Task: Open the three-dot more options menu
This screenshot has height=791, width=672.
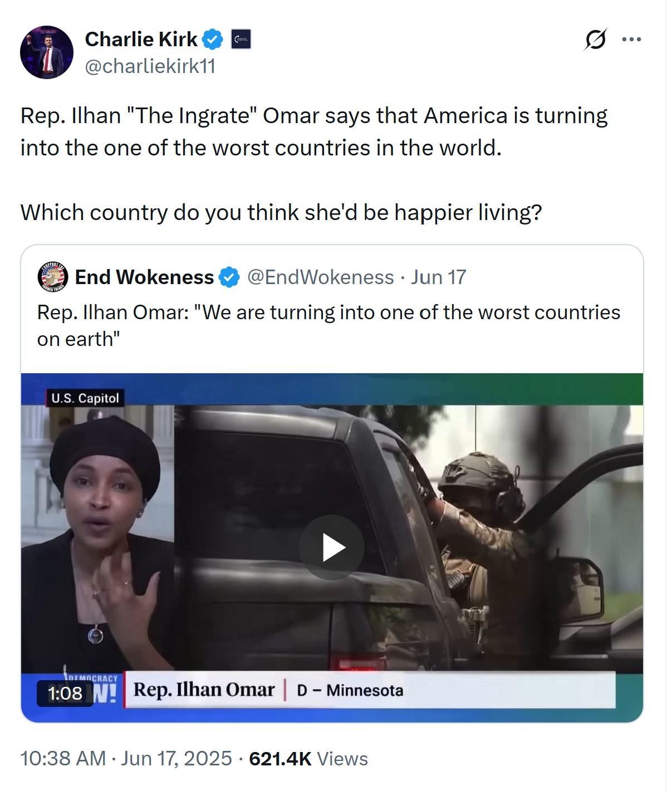Action: (x=631, y=40)
